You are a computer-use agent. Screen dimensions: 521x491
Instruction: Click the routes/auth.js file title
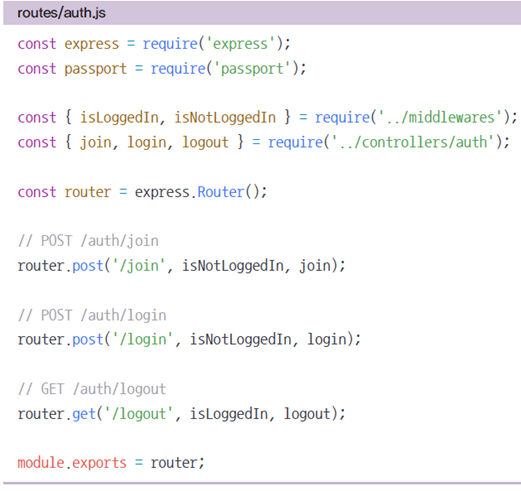(61, 13)
